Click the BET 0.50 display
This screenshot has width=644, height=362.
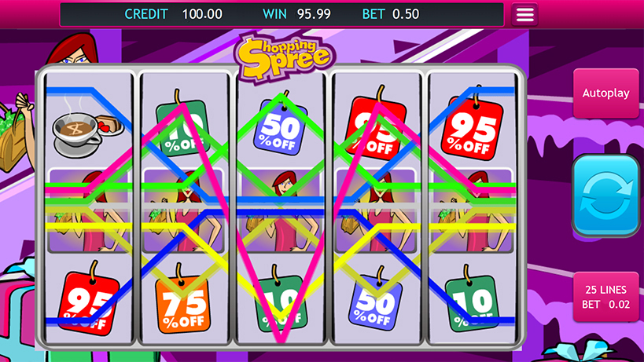pyautogui.click(x=391, y=14)
